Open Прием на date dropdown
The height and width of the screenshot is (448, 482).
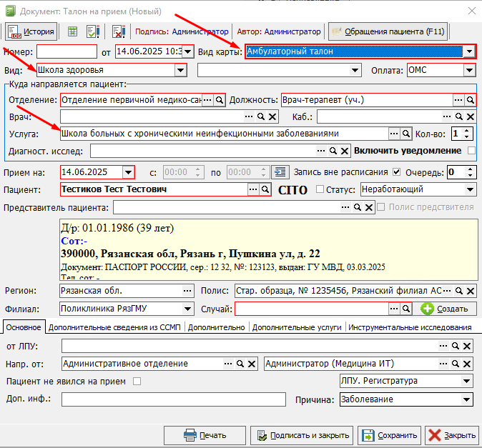pyautogui.click(x=128, y=172)
